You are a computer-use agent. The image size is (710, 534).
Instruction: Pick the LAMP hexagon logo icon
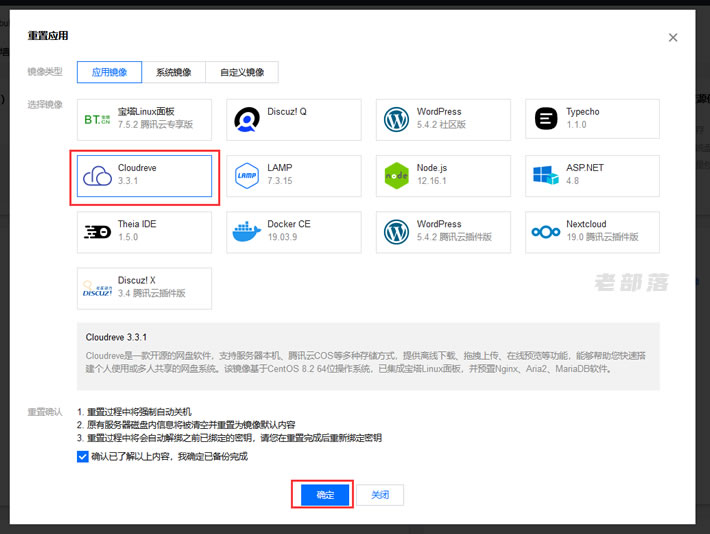tap(247, 176)
